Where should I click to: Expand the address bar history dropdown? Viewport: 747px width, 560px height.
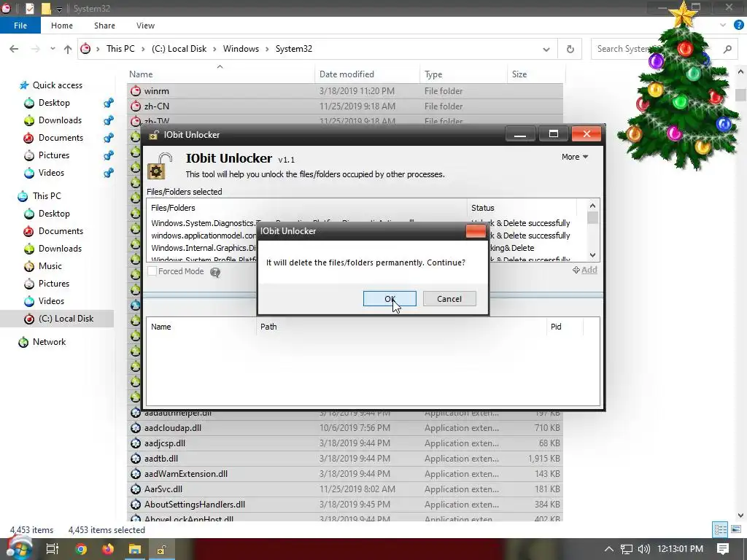pos(546,49)
